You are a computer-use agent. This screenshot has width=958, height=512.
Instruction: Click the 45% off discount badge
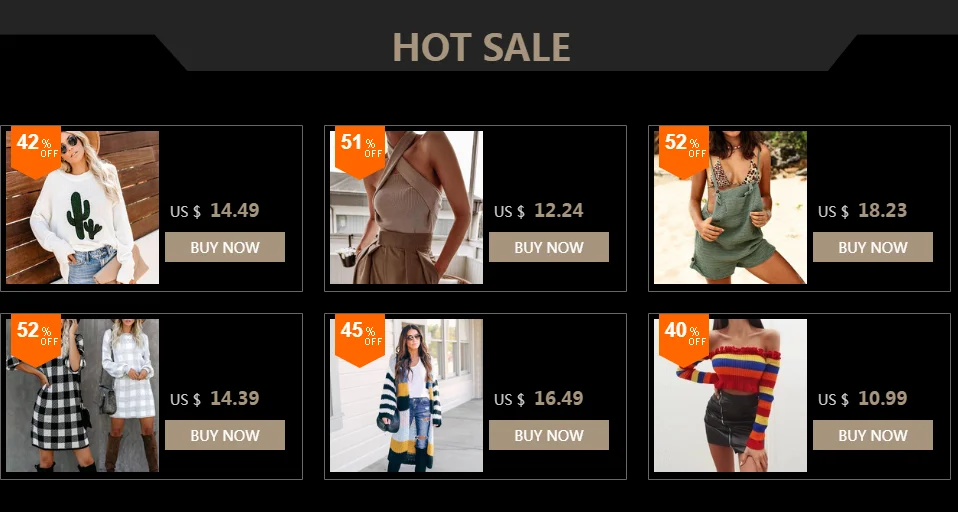pos(360,338)
